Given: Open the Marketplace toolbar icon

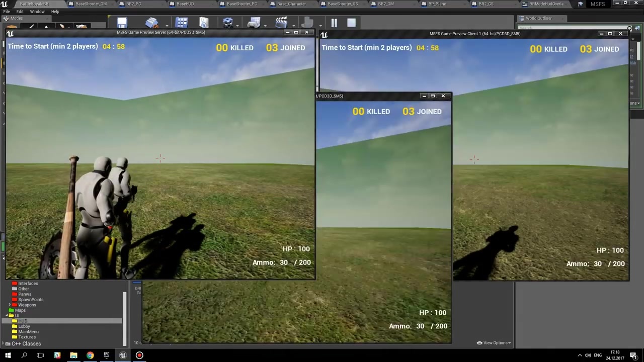Looking at the screenshot, I should coord(204,23).
